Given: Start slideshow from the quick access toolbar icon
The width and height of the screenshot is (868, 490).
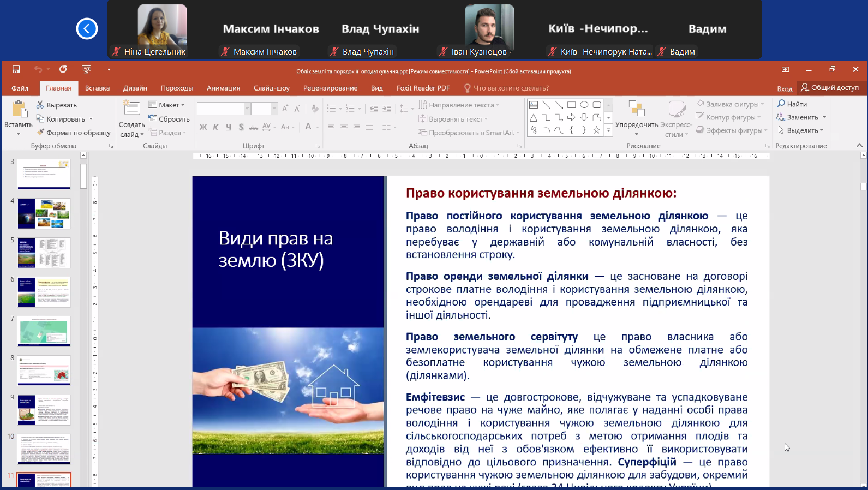Looking at the screenshot, I should pyautogui.click(x=86, y=69).
